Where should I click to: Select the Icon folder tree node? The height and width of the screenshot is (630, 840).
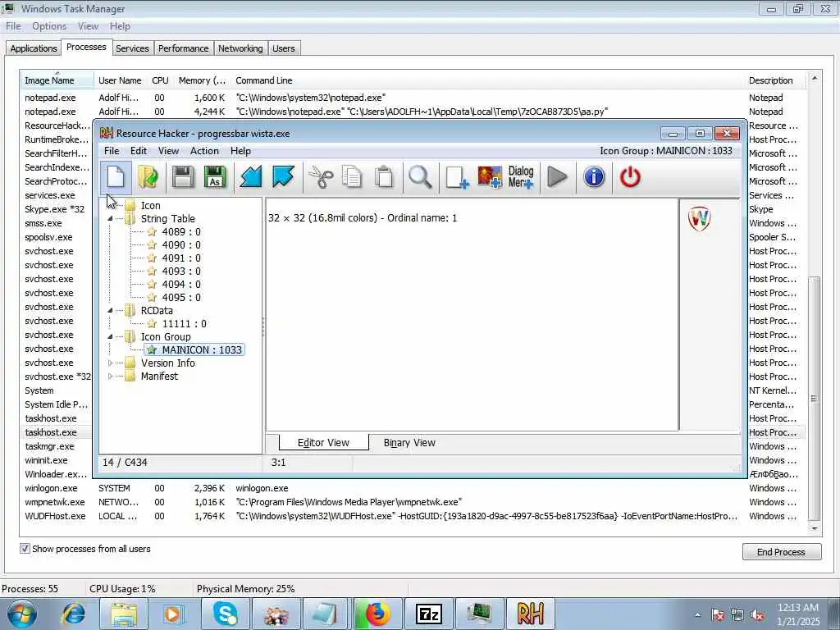(150, 206)
